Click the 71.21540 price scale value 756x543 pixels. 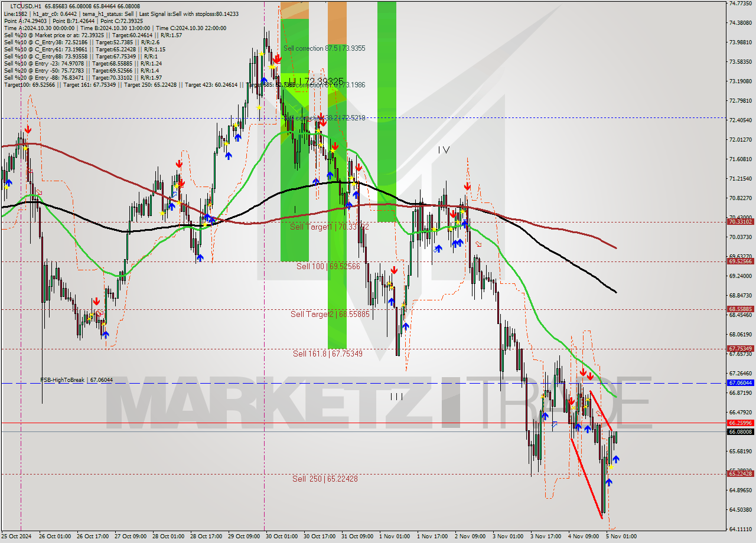pyautogui.click(x=740, y=178)
